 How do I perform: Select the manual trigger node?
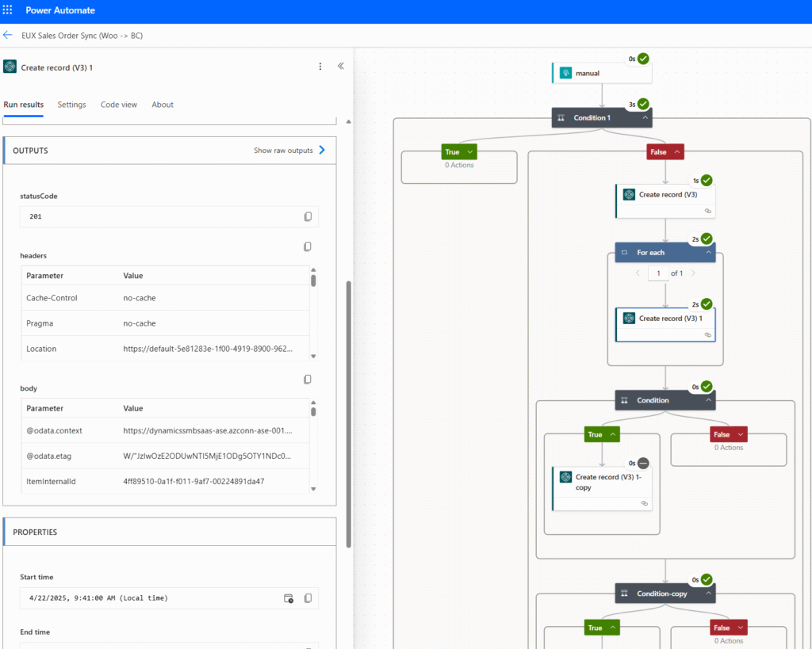602,73
